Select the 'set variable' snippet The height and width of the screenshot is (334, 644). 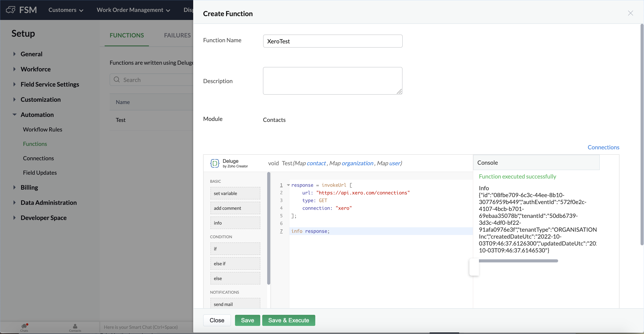tap(235, 193)
